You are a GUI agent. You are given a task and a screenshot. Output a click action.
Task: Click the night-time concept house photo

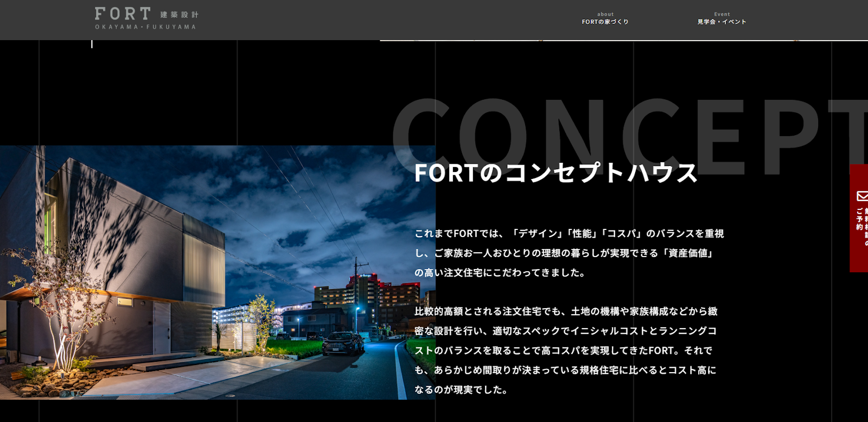click(x=218, y=272)
